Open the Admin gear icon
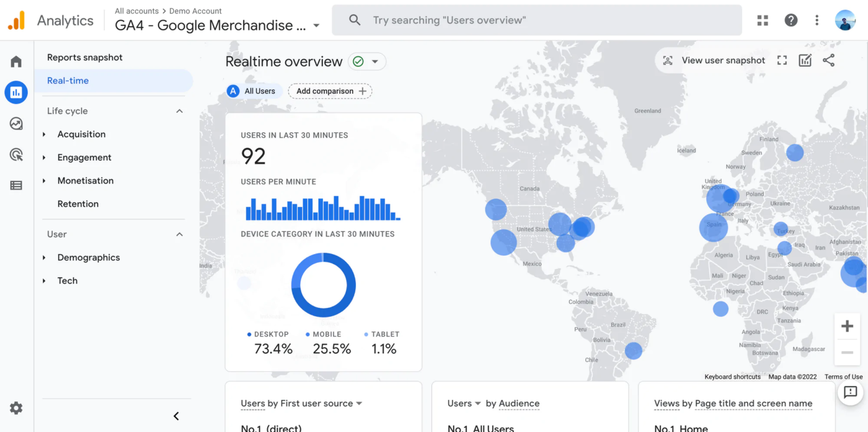Image resolution: width=868 pixels, height=432 pixels. (16, 408)
